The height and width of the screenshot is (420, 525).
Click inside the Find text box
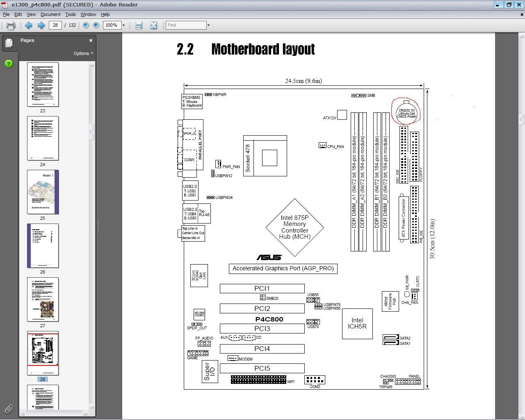coord(186,25)
